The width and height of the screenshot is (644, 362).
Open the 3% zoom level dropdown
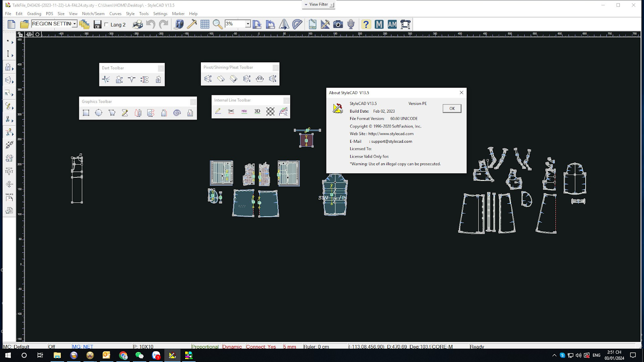(x=248, y=24)
